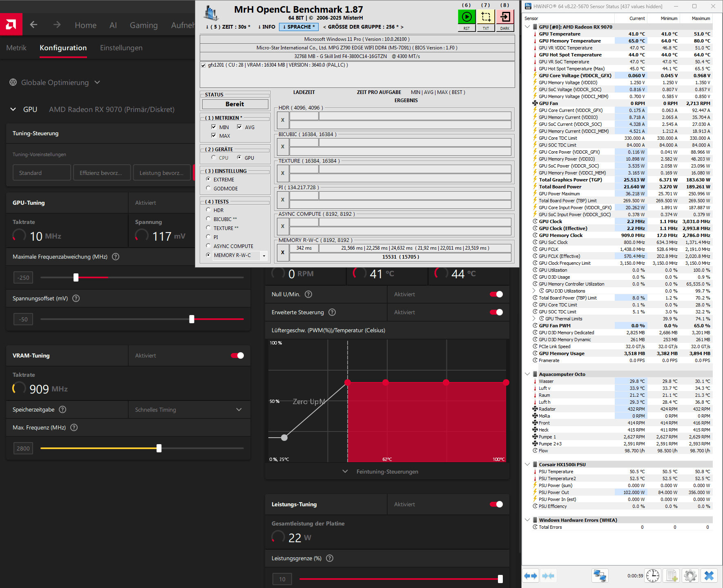Open the AI tab in Adrenalin
This screenshot has height=588, width=723.
pos(113,25)
